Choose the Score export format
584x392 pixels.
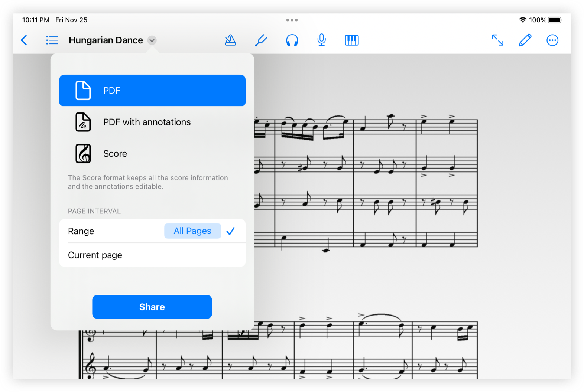click(152, 154)
